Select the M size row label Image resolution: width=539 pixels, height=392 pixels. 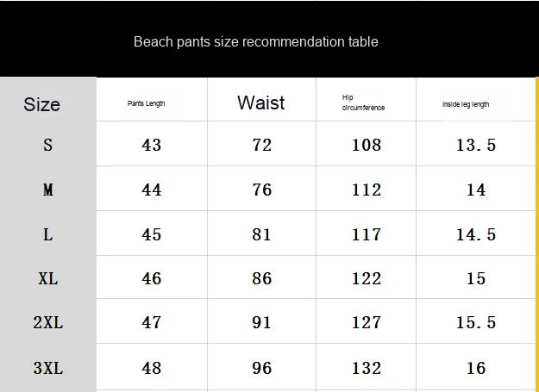coord(48,190)
